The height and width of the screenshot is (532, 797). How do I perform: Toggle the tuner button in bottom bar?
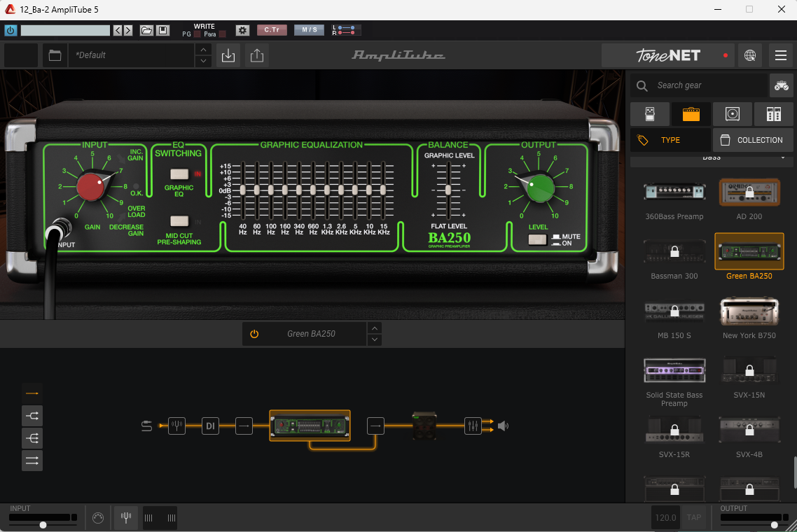tap(126, 518)
